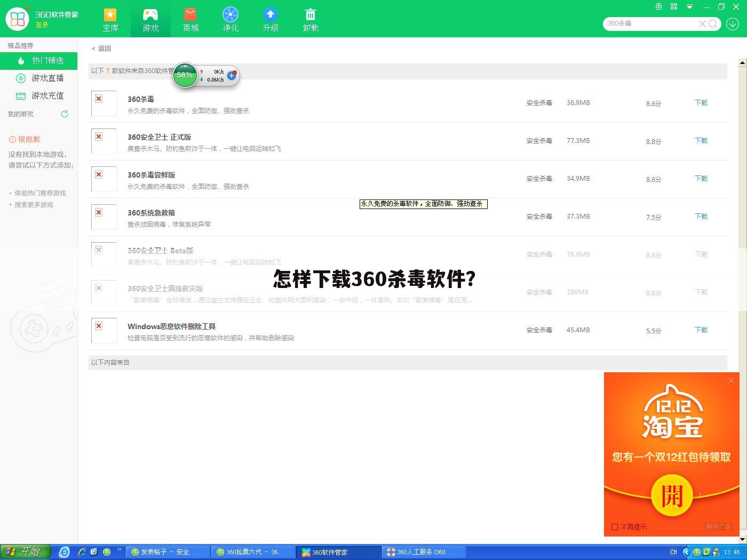
Task: Select 游戏充值 in the sidebar
Action: click(38, 96)
